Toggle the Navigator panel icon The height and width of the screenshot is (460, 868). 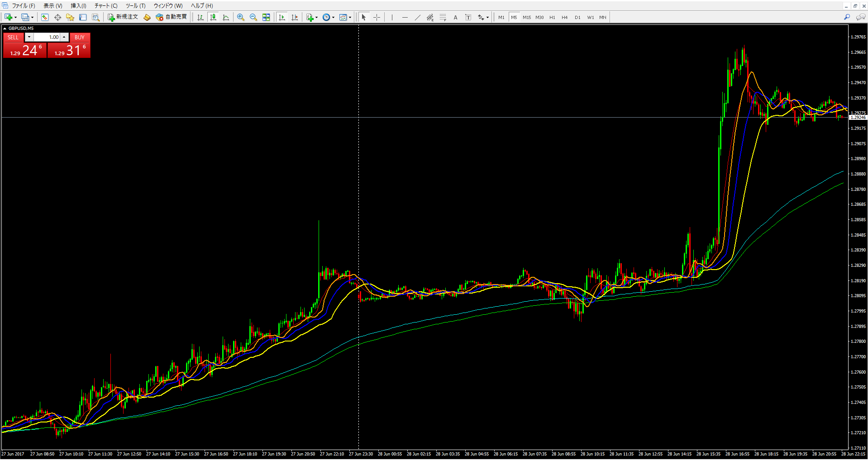pos(70,17)
